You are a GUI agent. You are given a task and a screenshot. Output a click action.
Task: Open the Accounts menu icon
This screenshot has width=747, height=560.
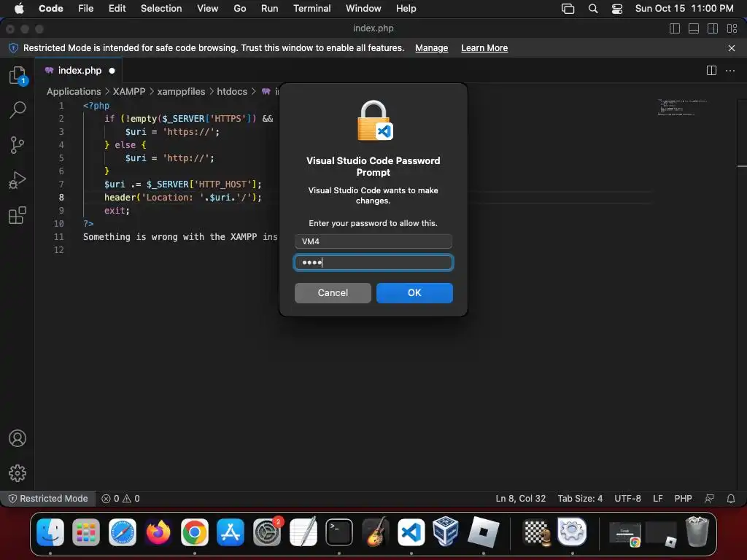click(x=18, y=438)
